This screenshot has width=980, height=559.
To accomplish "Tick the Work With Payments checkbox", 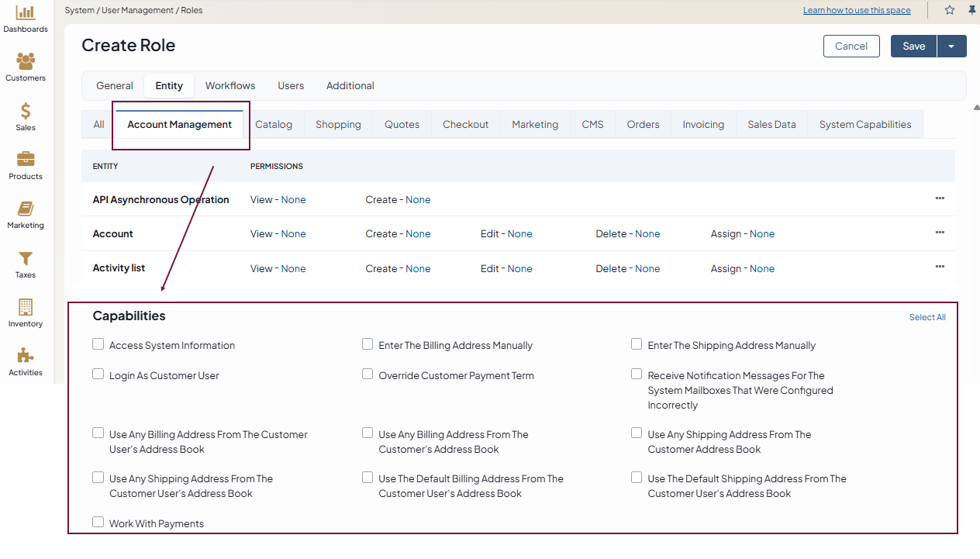I will click(98, 523).
